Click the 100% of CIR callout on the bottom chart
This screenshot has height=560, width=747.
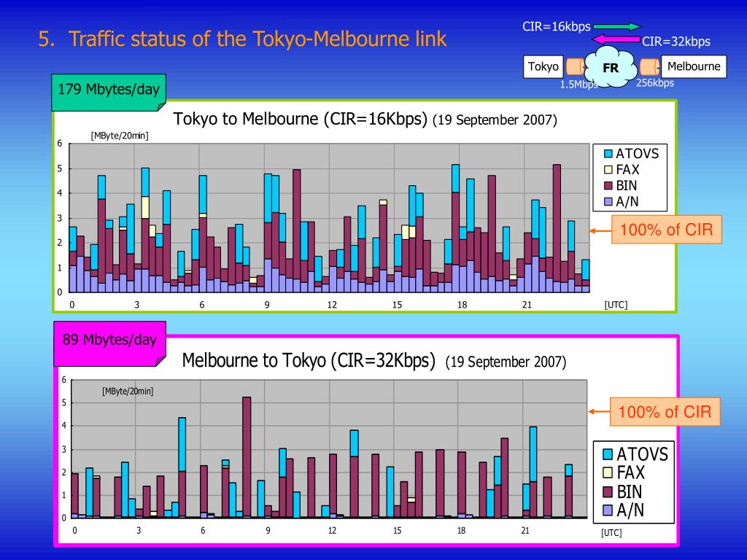(665, 411)
